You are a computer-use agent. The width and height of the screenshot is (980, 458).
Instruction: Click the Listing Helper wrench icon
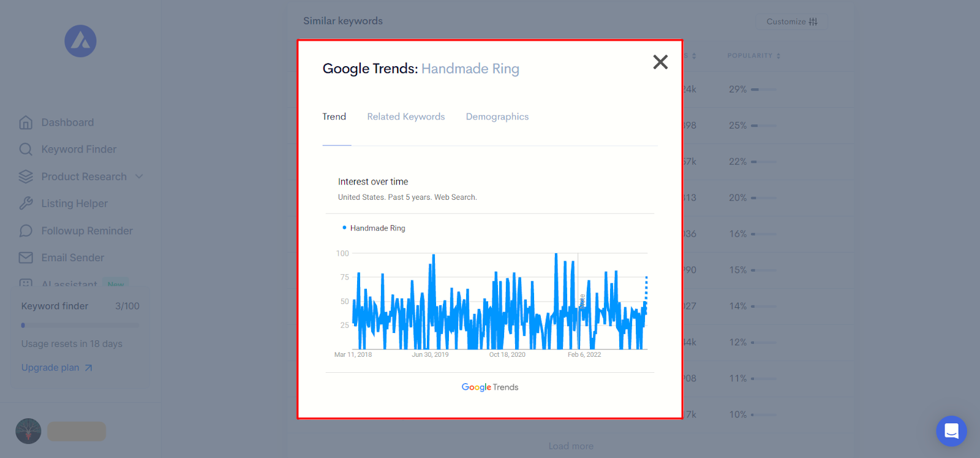coord(26,204)
